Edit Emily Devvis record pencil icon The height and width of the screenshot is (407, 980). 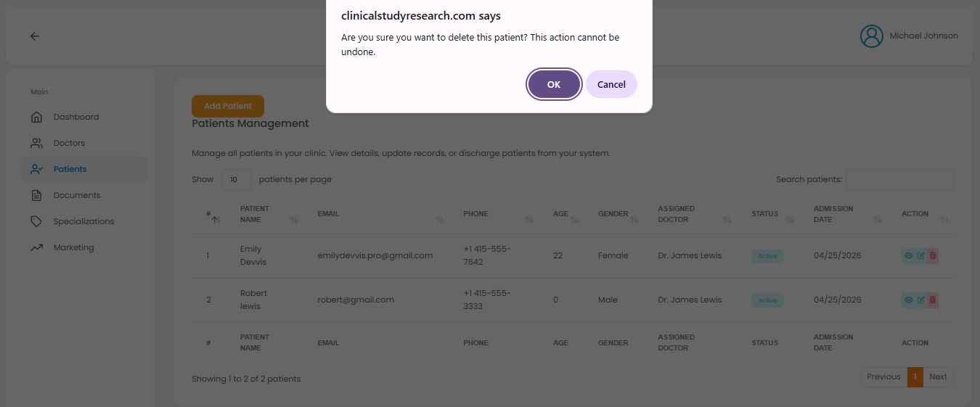click(920, 255)
